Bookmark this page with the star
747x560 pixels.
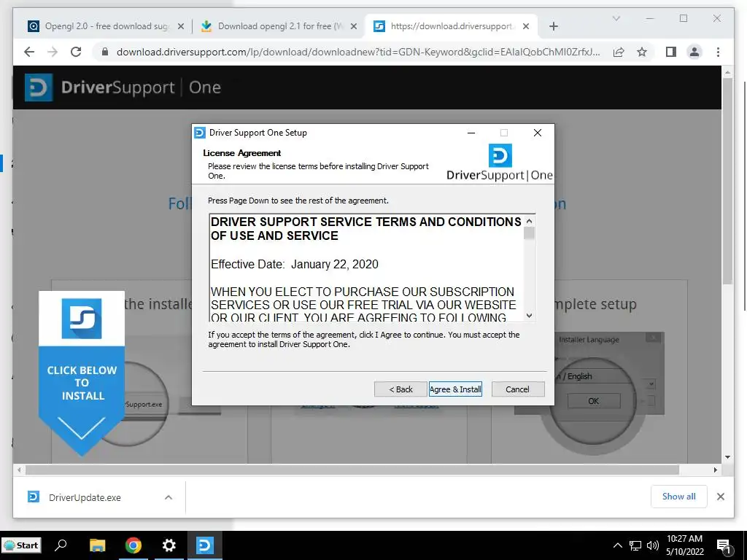pyautogui.click(x=642, y=52)
